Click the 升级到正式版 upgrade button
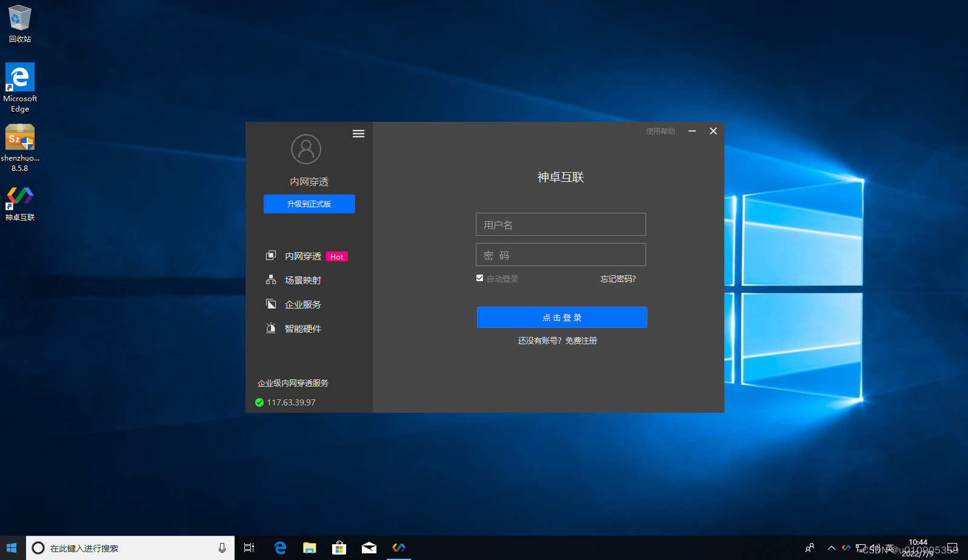The height and width of the screenshot is (560, 968). click(x=309, y=204)
